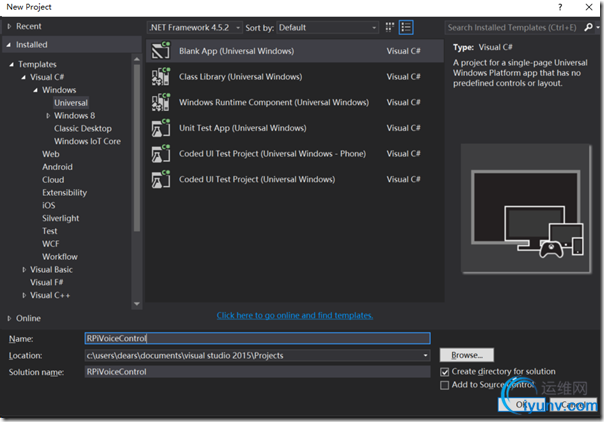Click the tree scrollbar up arrow
The image size is (604, 422).
pos(137,59)
